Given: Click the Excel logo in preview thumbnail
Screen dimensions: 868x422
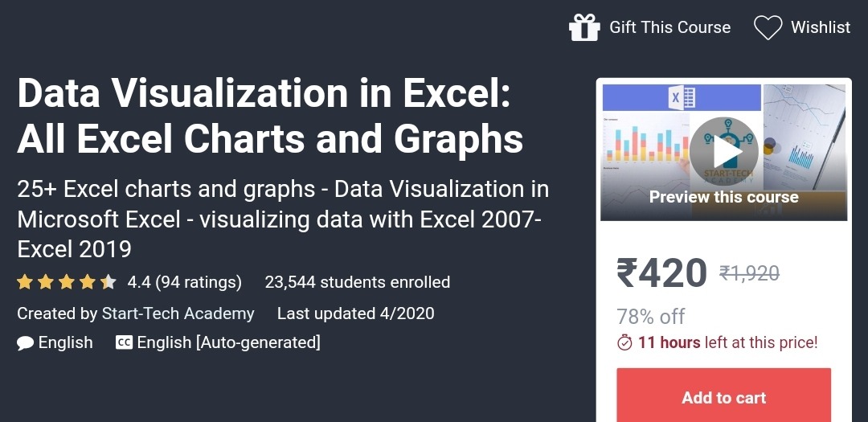Looking at the screenshot, I should (x=682, y=98).
